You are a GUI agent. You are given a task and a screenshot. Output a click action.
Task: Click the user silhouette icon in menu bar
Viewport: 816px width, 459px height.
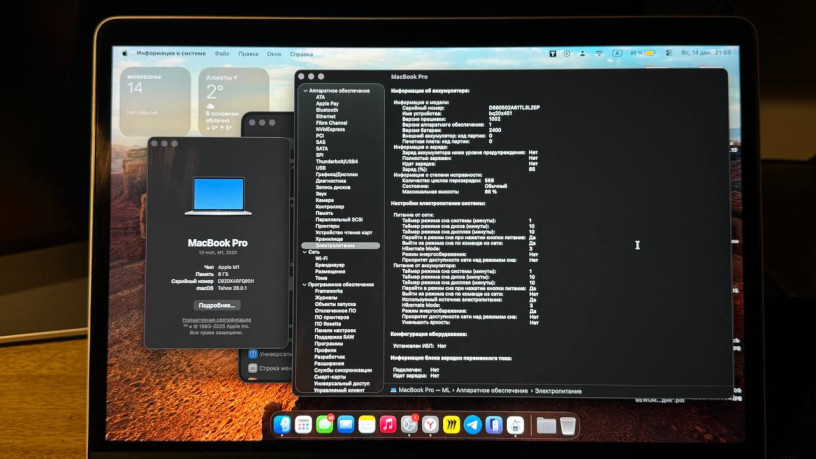[x=582, y=53]
